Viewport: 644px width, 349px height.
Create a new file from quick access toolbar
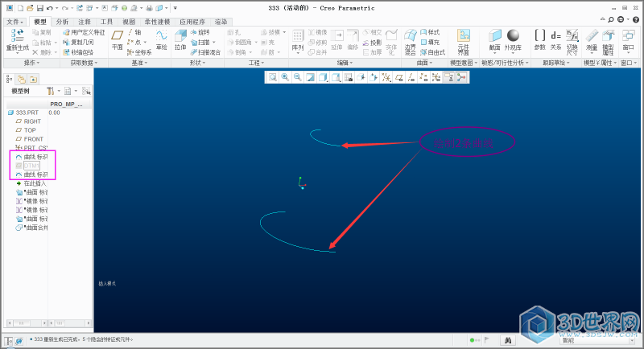point(20,8)
